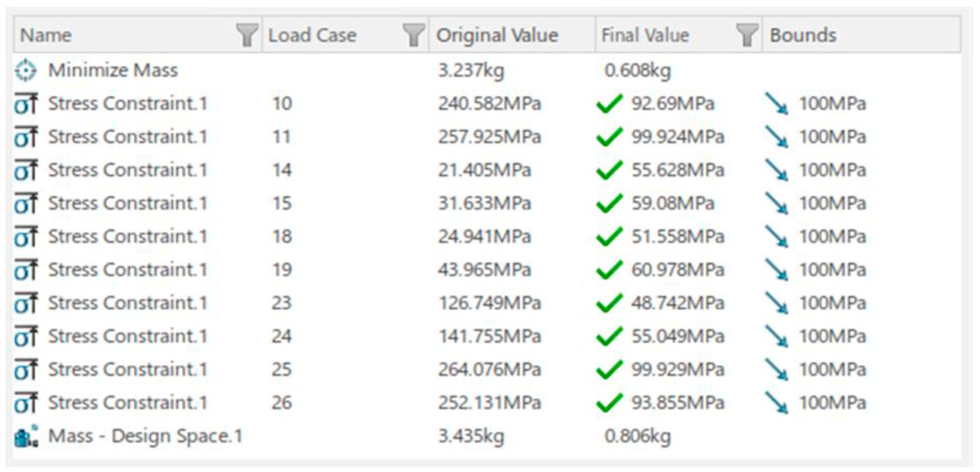Click green checkmark next to 99.929MPa
Screen dimensions: 980x472
pos(609,370)
